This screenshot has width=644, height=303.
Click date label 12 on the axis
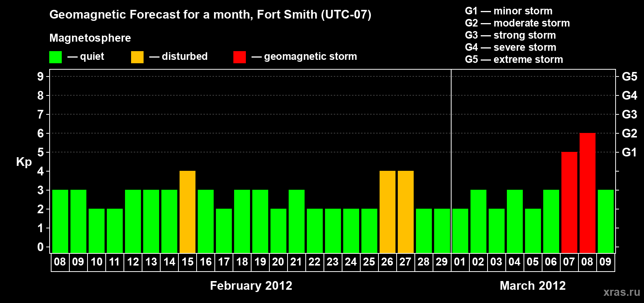click(x=133, y=262)
